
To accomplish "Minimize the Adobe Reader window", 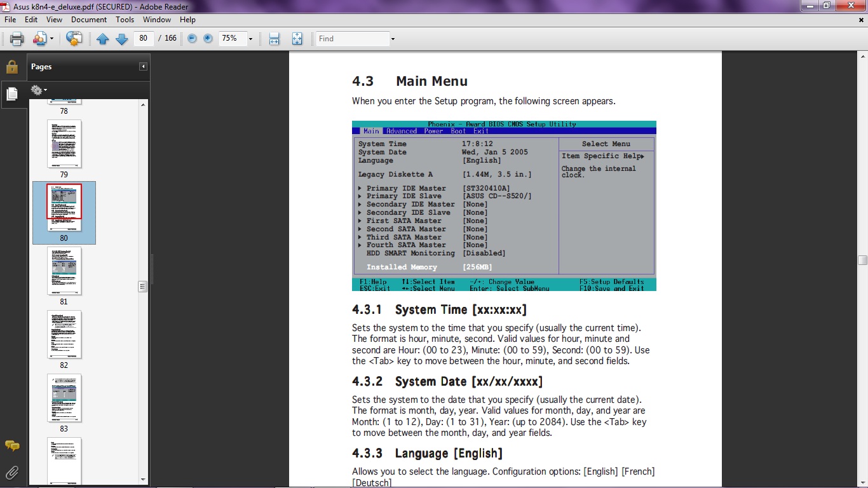I will 810,6.
